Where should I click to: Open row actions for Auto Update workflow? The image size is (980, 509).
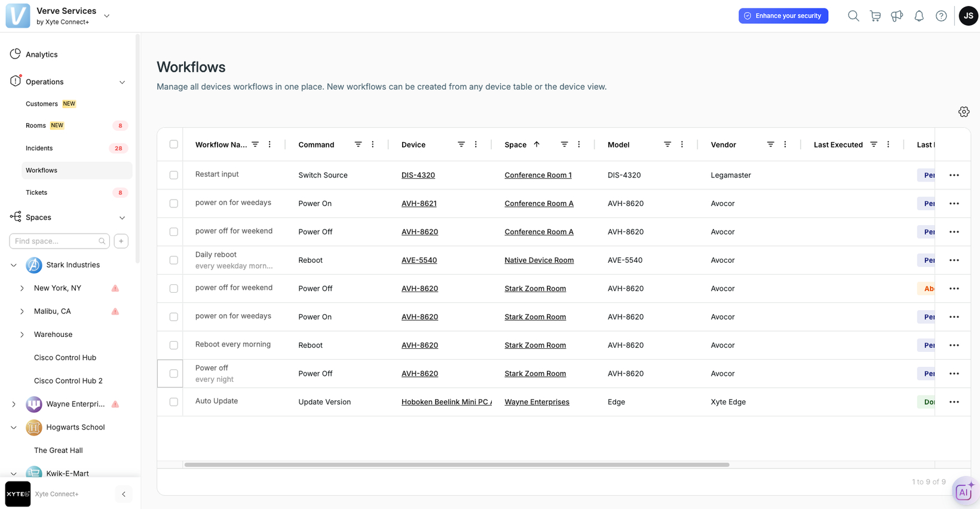pos(954,402)
